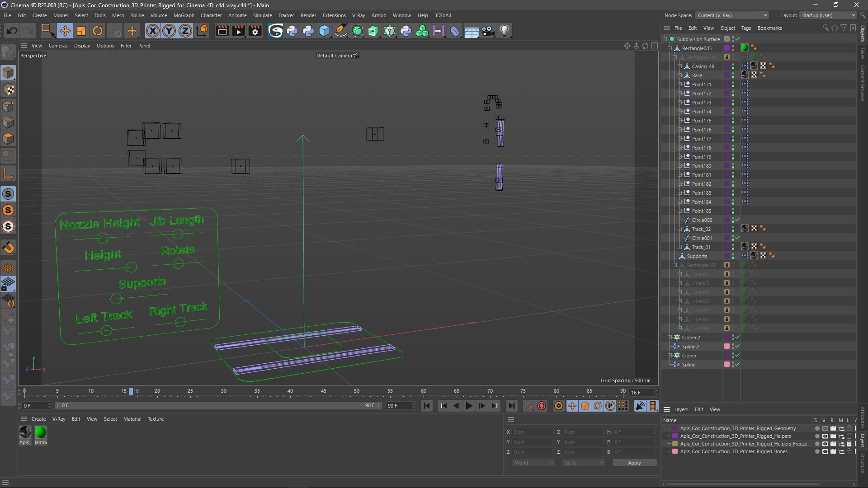
Task: Toggle the Cloner.2 enable checkmark
Action: click(737, 337)
